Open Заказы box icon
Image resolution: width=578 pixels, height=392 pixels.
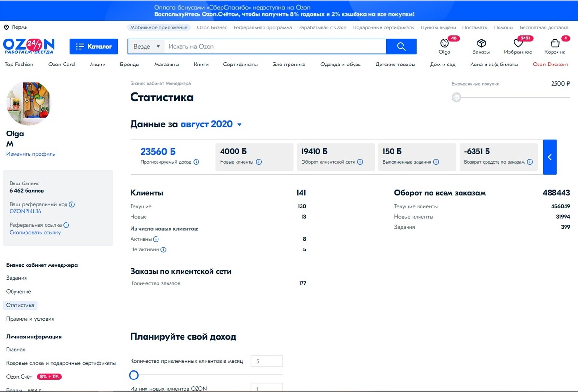(481, 43)
